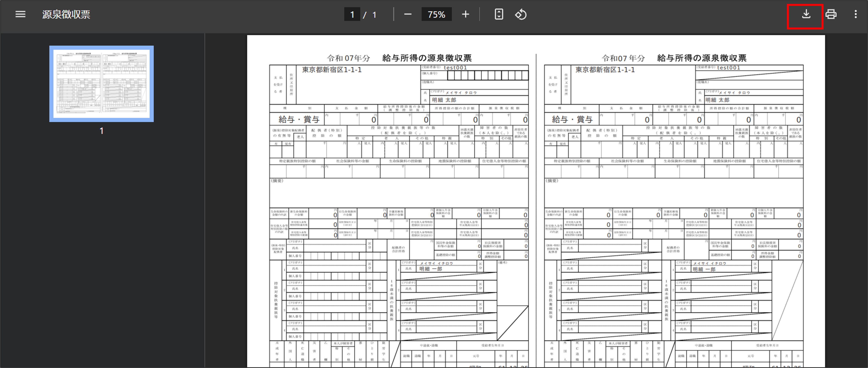The image size is (868, 368).
Task: Toggle the thumbnail panel with the menu button
Action: pos(20,14)
